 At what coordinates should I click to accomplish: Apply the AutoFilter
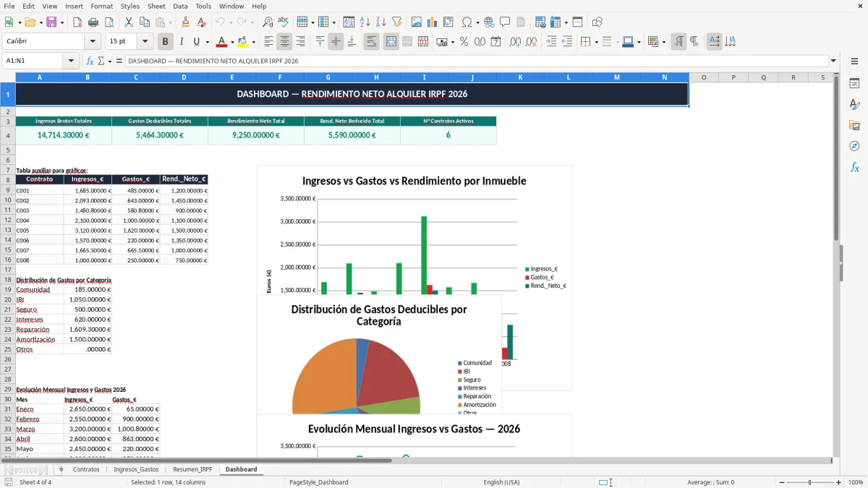click(x=396, y=22)
